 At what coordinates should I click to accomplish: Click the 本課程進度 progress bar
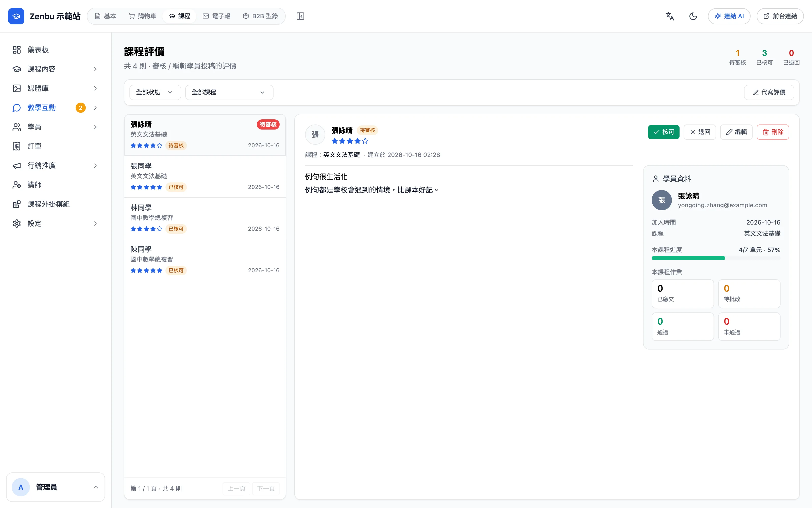(716, 258)
